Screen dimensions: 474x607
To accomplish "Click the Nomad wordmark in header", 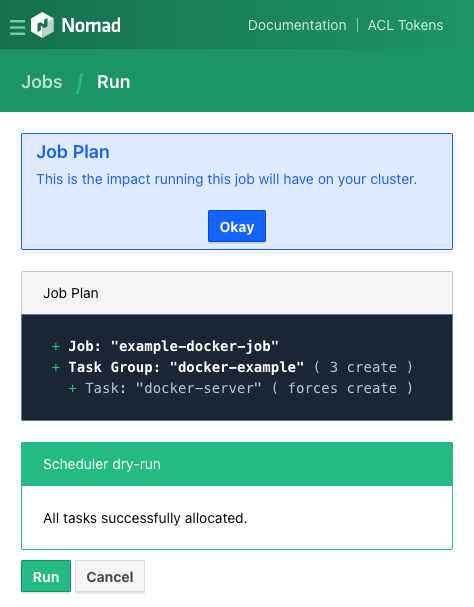I will tap(91, 26).
